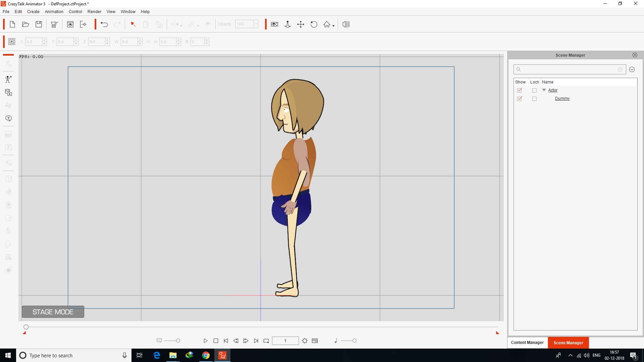
Task: Click the Create Media sidebar icon
Action: 8,92
